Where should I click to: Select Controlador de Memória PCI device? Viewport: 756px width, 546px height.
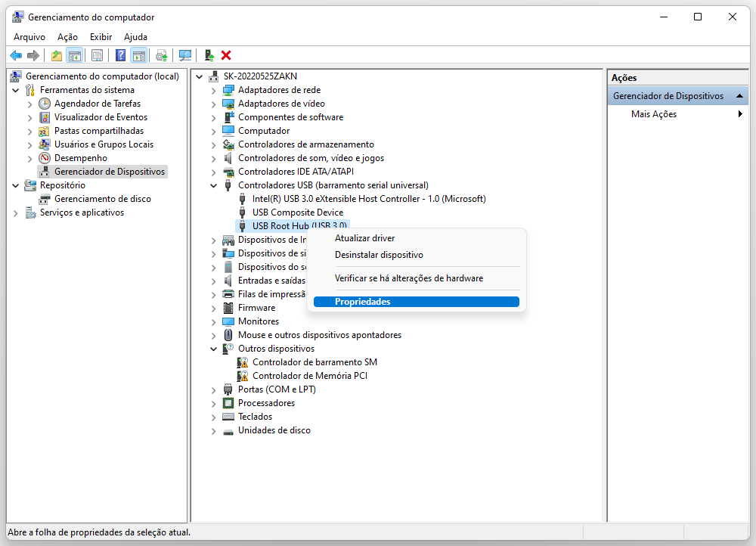coord(309,376)
